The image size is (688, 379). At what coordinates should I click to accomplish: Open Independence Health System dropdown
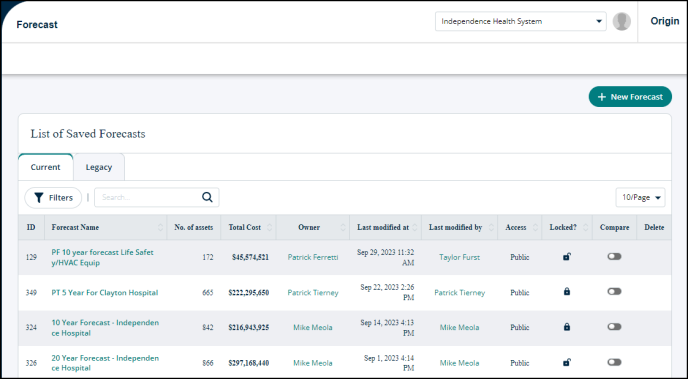tap(520, 21)
